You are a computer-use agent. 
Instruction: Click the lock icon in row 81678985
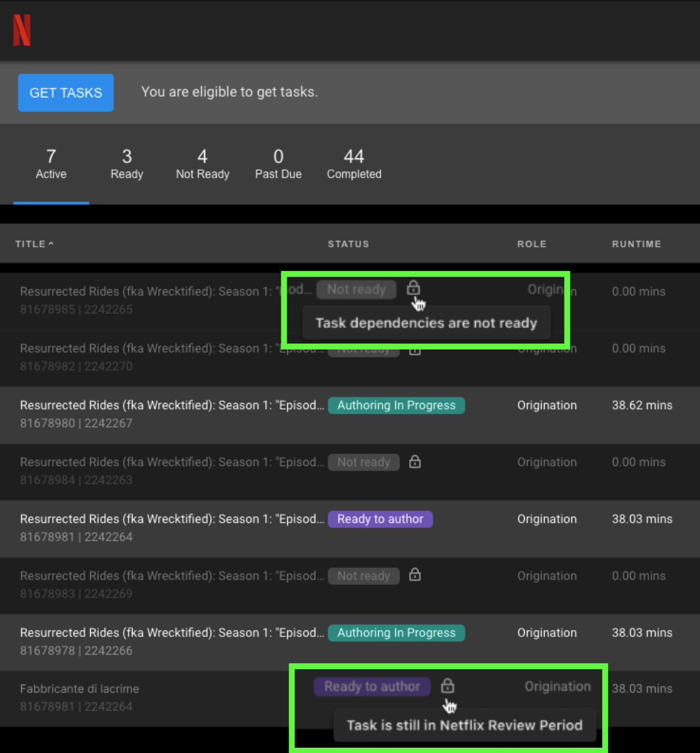(x=413, y=288)
